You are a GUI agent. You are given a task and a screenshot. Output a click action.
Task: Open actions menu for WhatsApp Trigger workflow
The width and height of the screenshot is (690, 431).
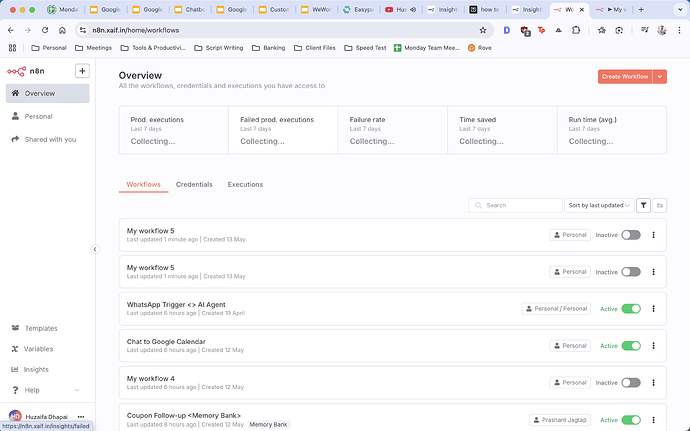653,309
